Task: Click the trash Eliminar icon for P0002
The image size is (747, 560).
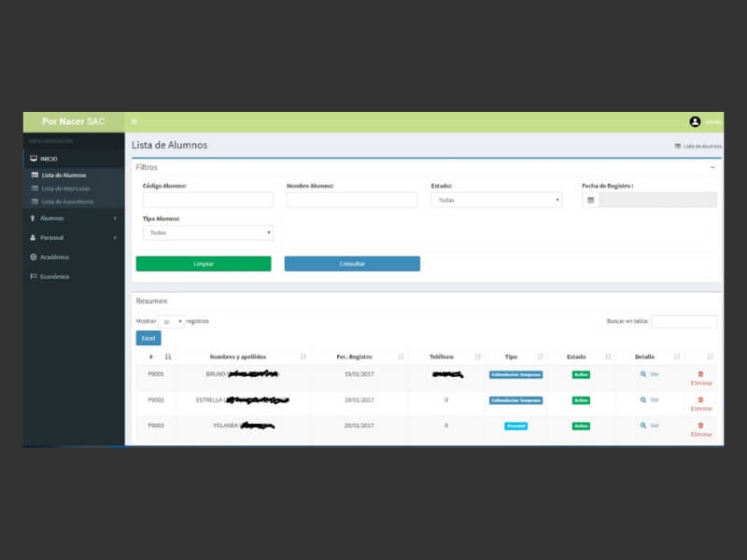Action: click(x=701, y=399)
